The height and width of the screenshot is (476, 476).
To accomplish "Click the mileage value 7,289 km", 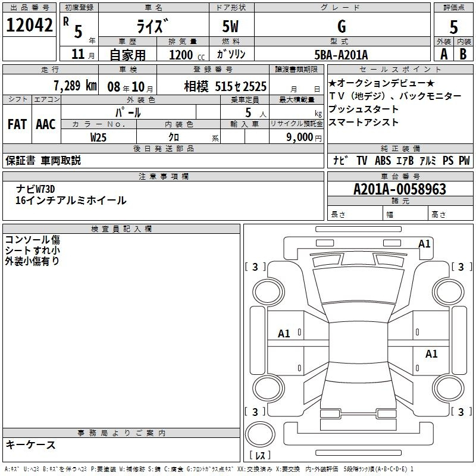I will point(74,85).
